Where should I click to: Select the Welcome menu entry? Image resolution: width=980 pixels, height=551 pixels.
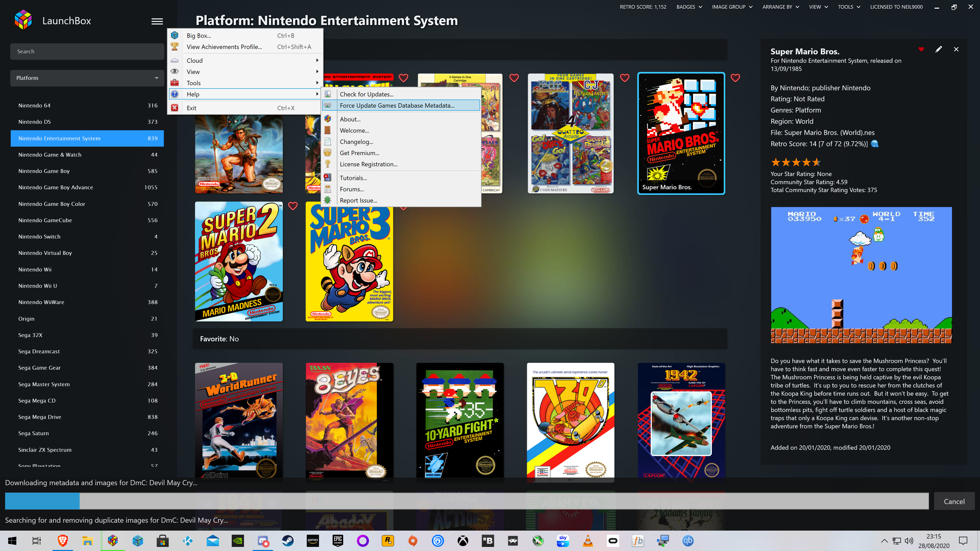coord(401,130)
